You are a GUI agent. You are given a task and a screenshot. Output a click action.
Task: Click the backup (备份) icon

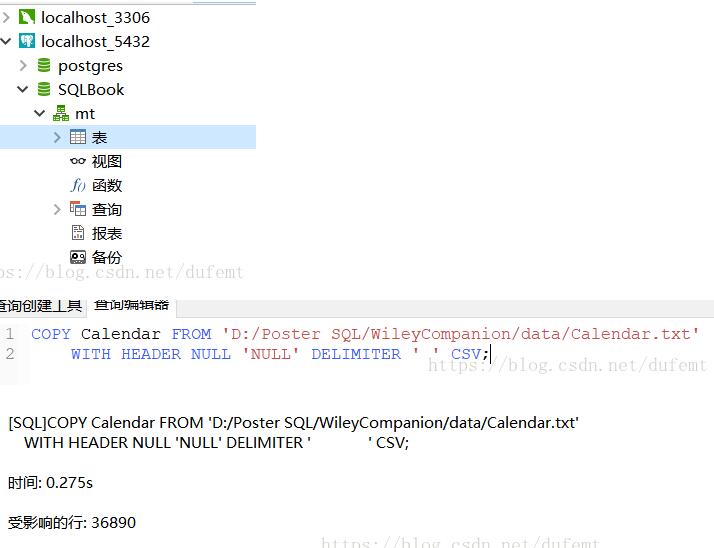tap(78, 257)
